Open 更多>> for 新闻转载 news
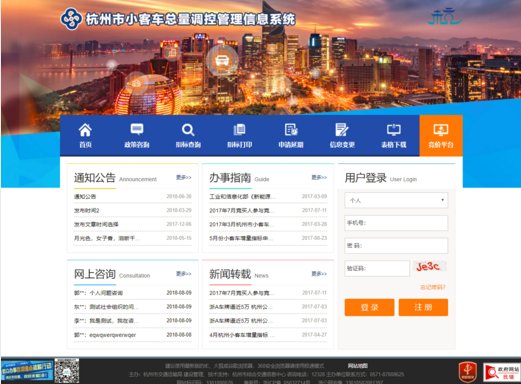521x384 pixels. 319,274
